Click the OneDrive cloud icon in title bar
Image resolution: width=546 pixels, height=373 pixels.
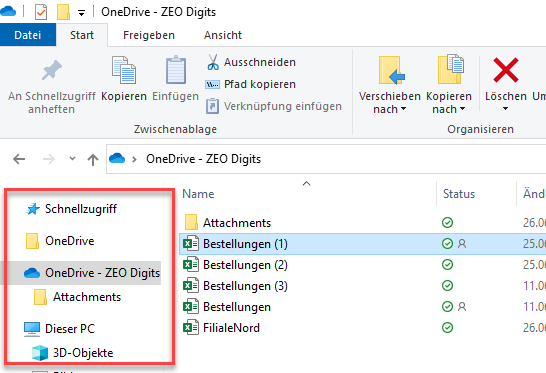(8, 11)
